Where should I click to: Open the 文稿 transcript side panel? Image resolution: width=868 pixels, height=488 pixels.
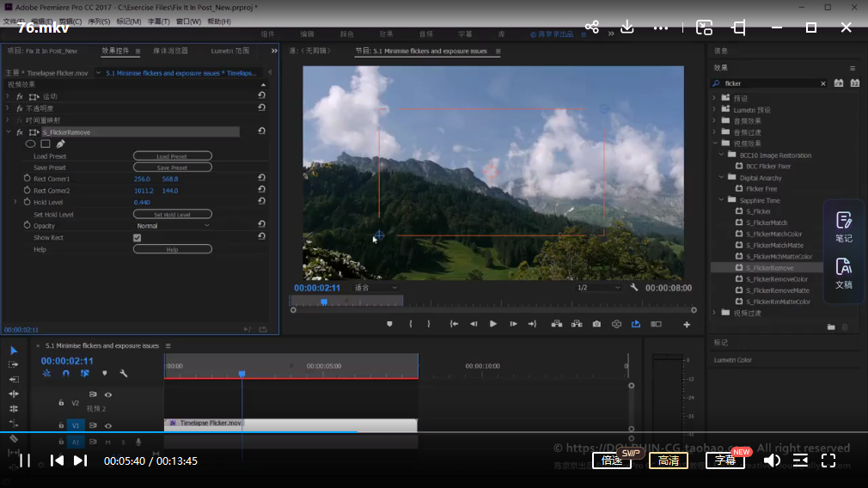[x=844, y=273]
